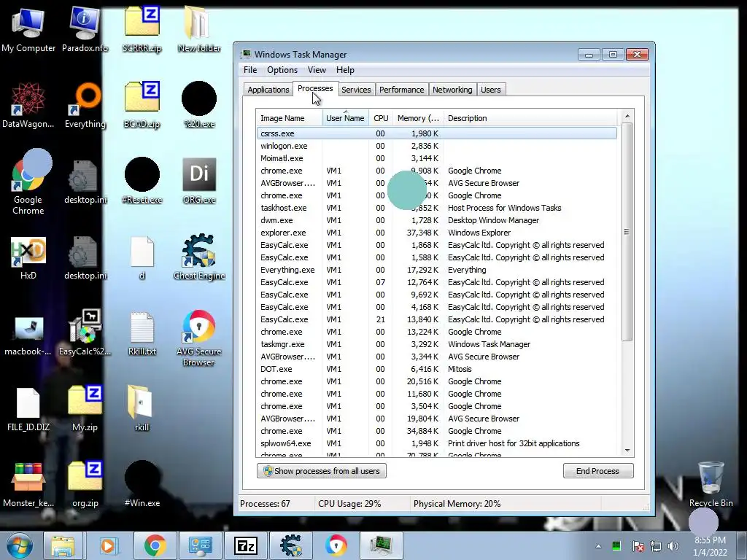Select SCRRR.zip archive on desktop
The height and width of the screenshot is (560, 747).
142,28
